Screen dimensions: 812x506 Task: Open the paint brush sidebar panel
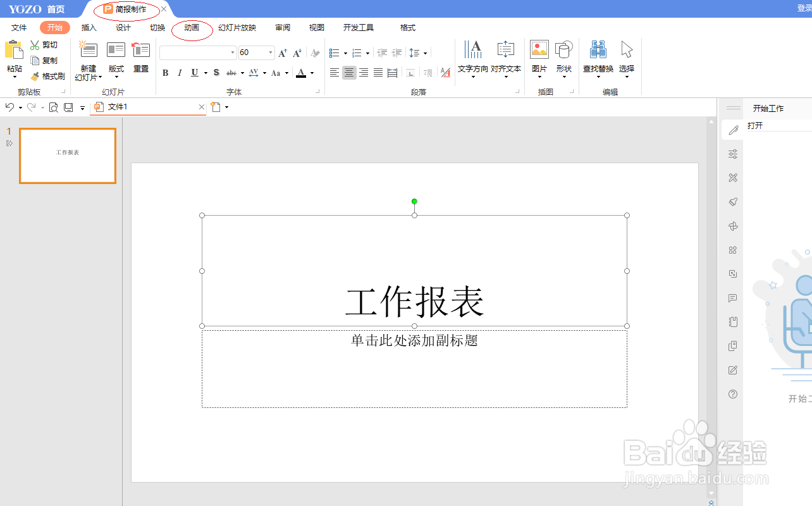(733, 202)
